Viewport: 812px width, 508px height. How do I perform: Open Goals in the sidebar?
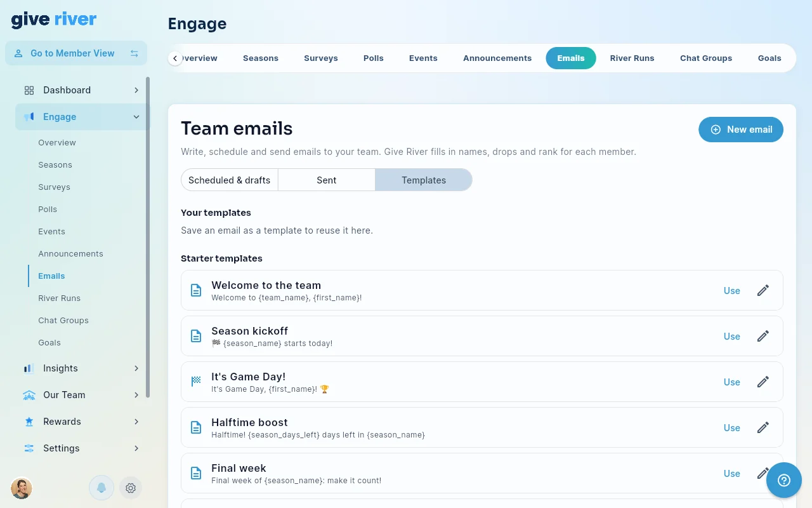pos(49,342)
